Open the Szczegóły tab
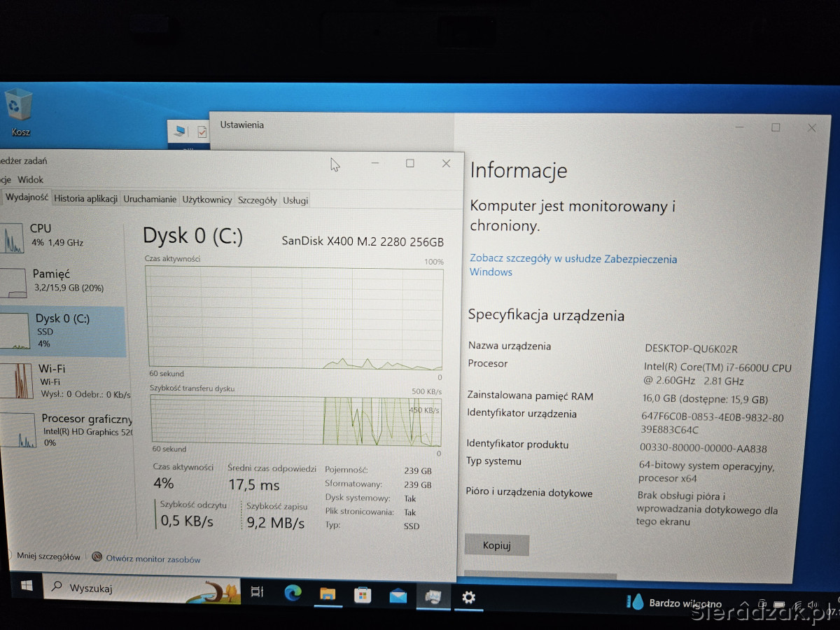 (257, 200)
